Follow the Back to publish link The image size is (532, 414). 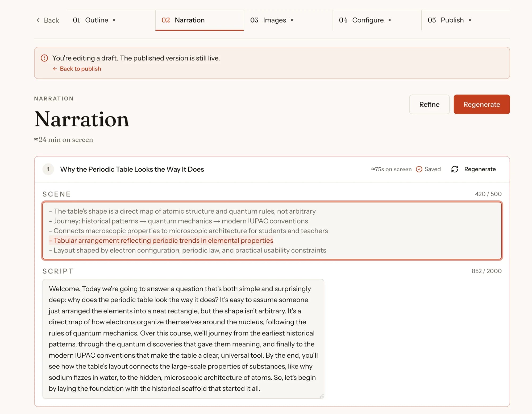pos(77,69)
